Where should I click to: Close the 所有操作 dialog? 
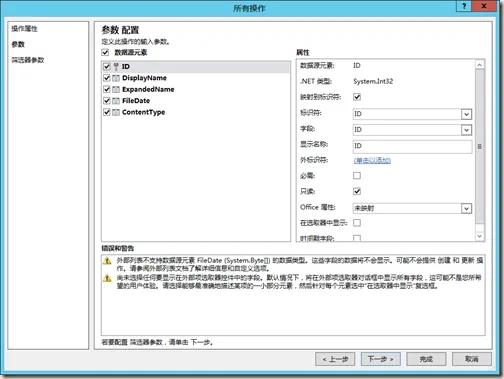point(484,6)
